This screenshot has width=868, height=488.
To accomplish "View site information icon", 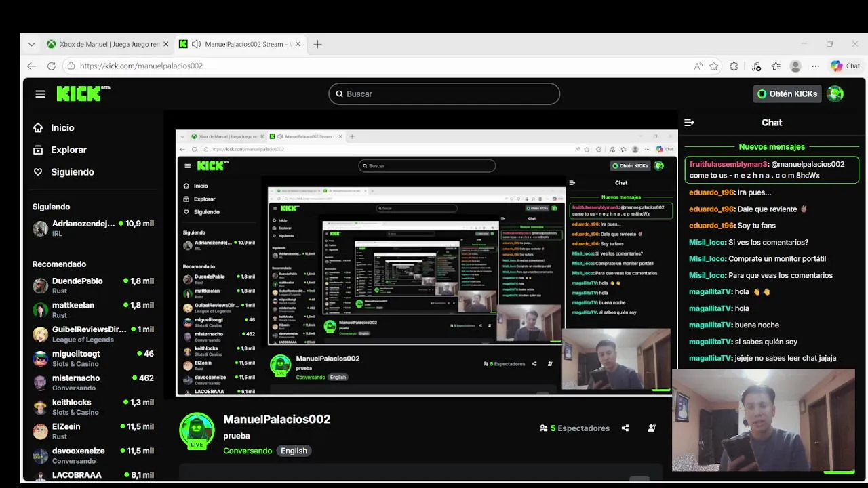I will click(71, 66).
